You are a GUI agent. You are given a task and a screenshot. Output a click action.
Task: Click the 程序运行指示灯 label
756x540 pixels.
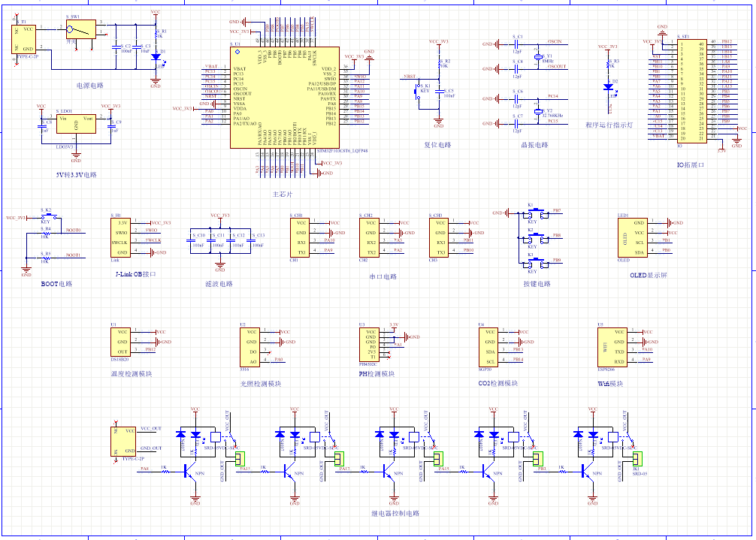tap(609, 125)
